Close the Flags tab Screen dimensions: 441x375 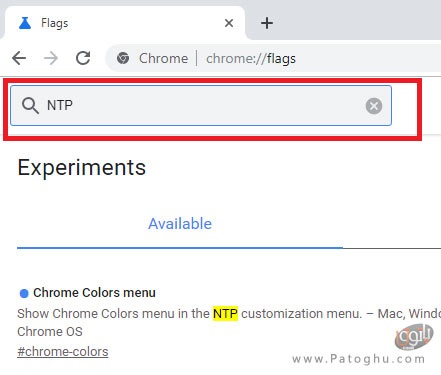(229, 23)
